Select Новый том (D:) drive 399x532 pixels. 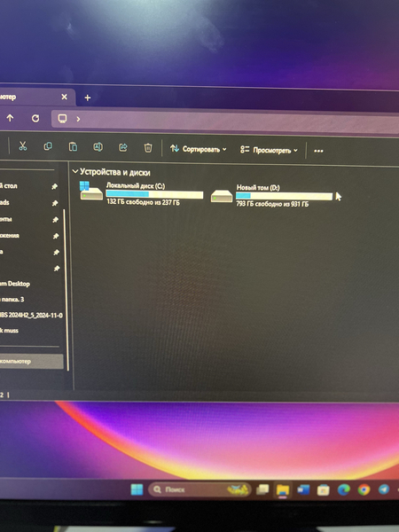(271, 196)
